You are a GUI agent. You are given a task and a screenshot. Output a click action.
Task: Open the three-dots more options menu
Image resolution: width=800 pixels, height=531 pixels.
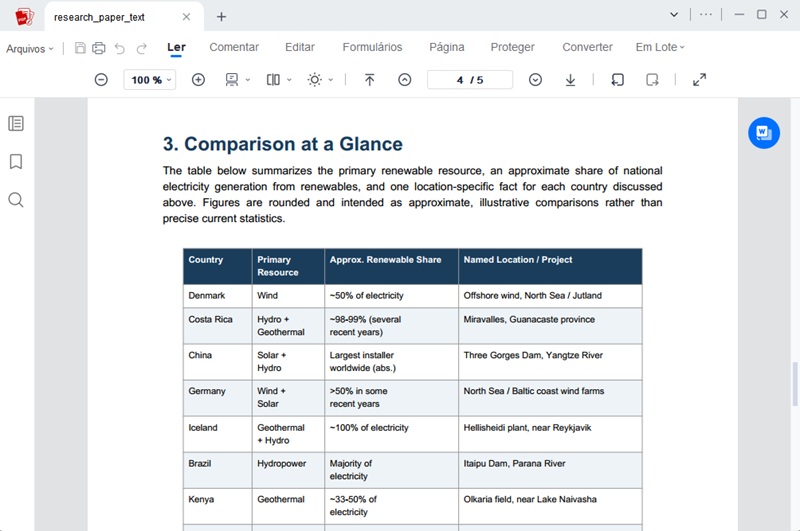[706, 14]
